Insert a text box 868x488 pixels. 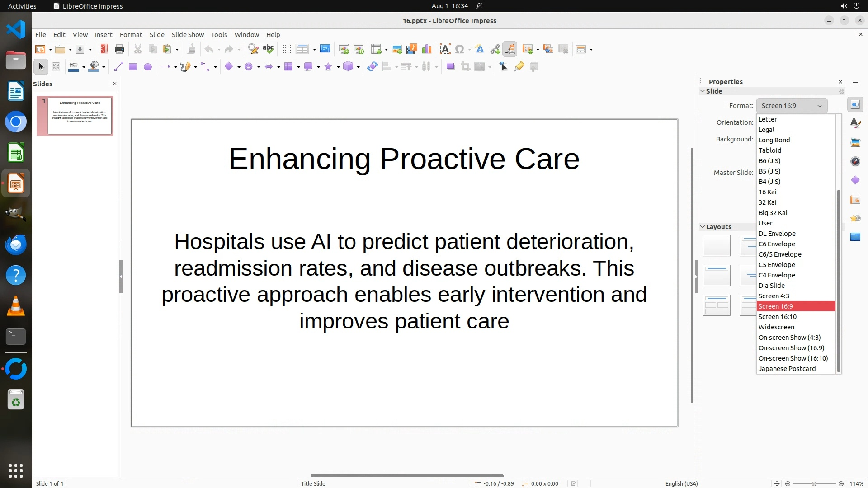tap(445, 49)
